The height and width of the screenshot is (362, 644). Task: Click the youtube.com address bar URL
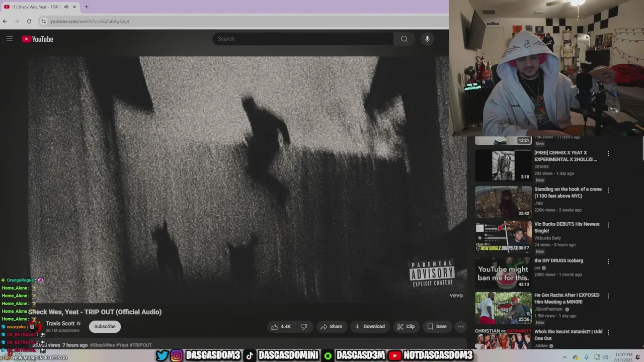point(90,21)
